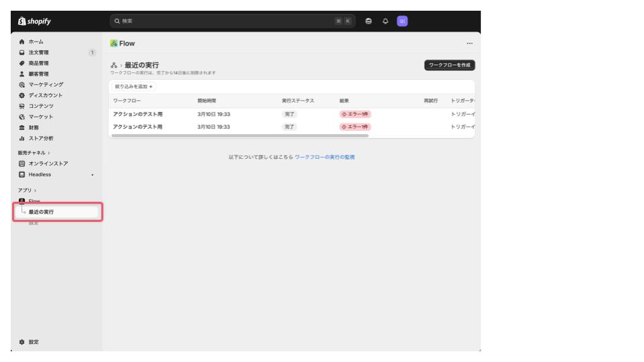Add a filter with 絞り込みを追加
Screen dimensions: 644x362
click(x=133, y=86)
